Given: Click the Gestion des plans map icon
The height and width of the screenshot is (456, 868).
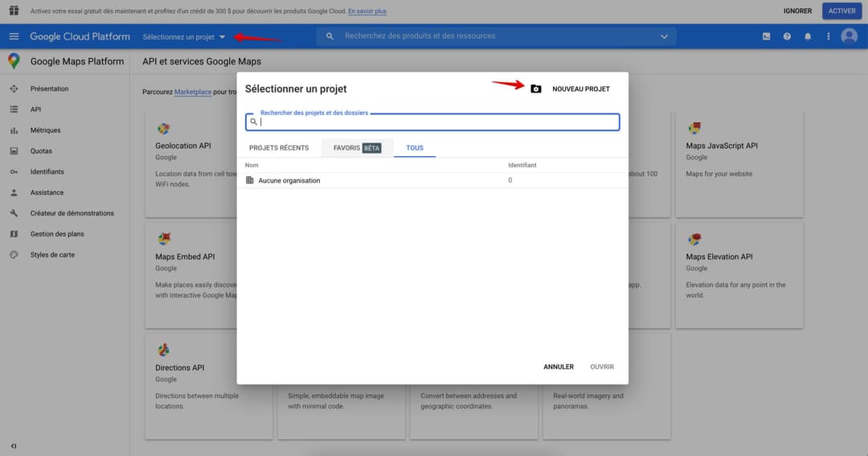Looking at the screenshot, I should pos(14,234).
